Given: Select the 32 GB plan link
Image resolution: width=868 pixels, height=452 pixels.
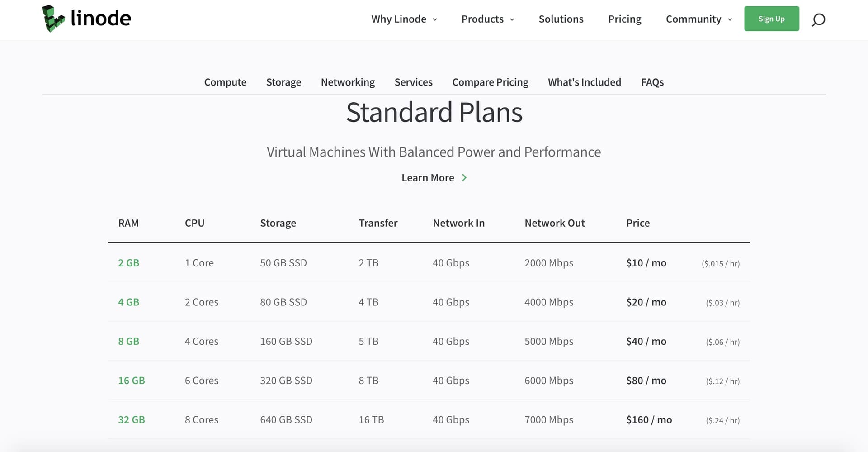Looking at the screenshot, I should click(x=132, y=420).
